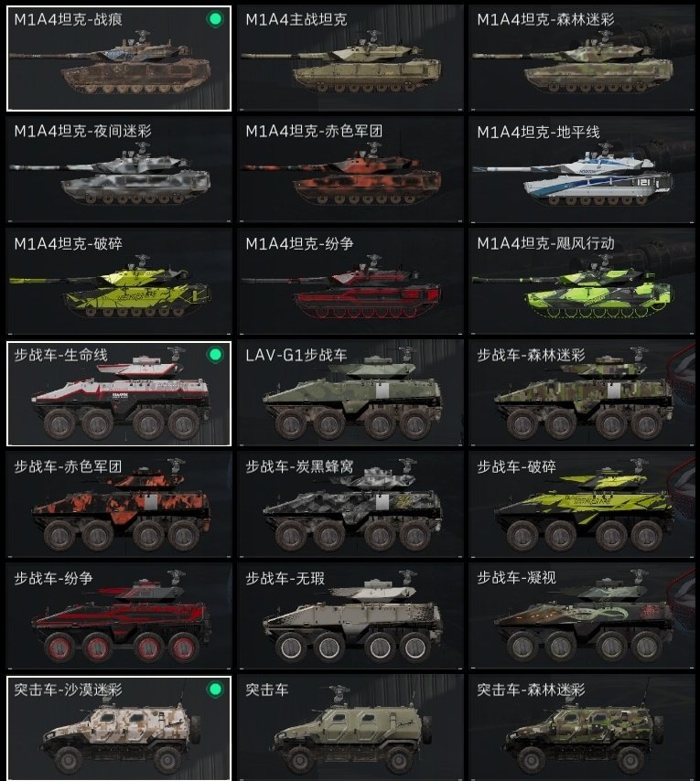The height and width of the screenshot is (781, 700).
Task: Click green equipped indicator on 步战车-生命线
Action: 215,355
